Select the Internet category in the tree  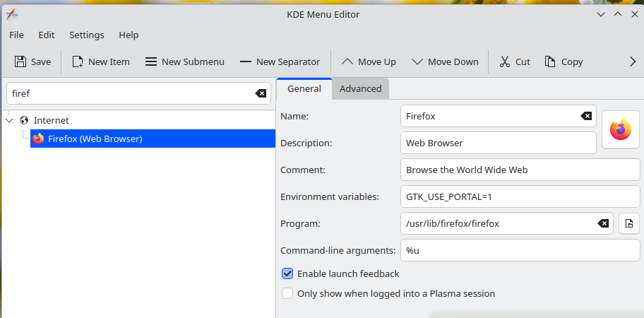51,120
